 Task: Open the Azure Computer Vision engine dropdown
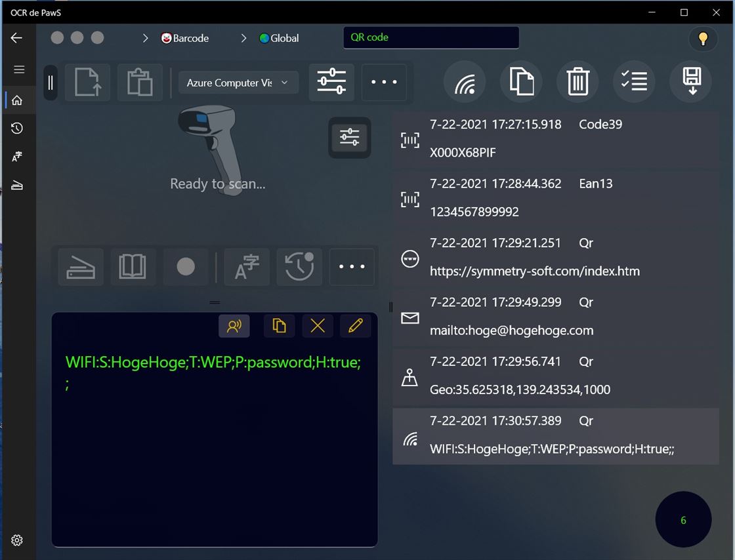[x=238, y=83]
